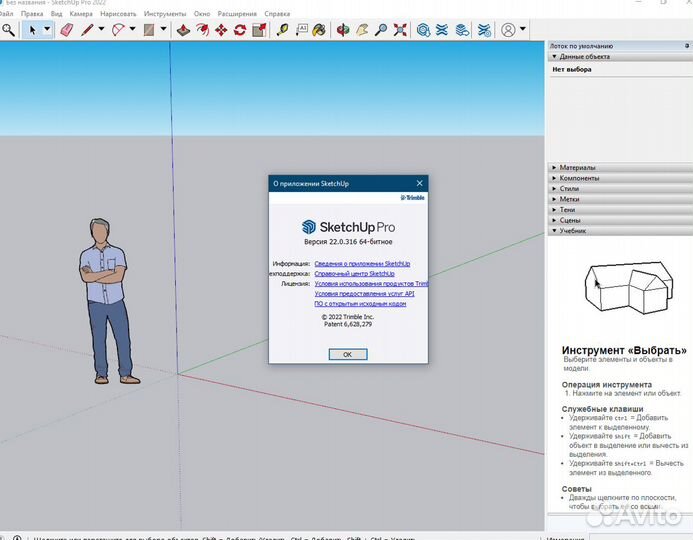Viewport: 693px width, 540px height.
Task: Click OK in the About SketchUp dialog
Action: click(348, 354)
